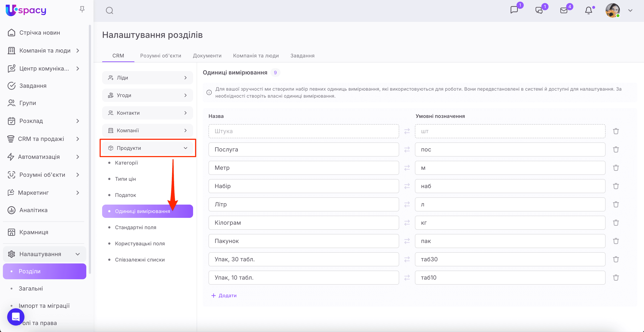Collapse the Налаштування sidebar menu
This screenshot has width=644, height=332.
(77, 254)
